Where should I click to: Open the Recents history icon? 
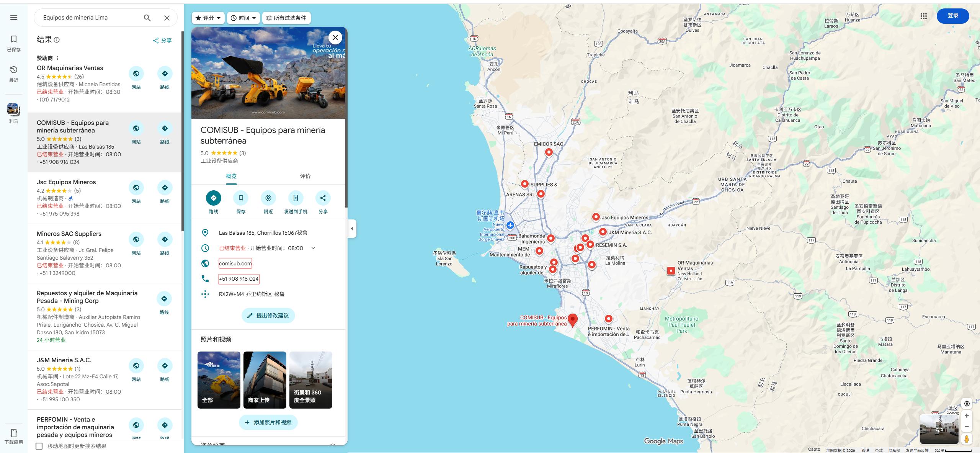(x=14, y=70)
